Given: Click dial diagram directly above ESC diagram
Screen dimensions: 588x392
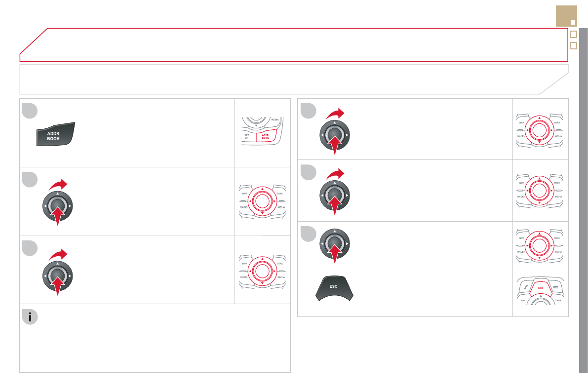Looking at the screenshot, I should pos(540,245).
